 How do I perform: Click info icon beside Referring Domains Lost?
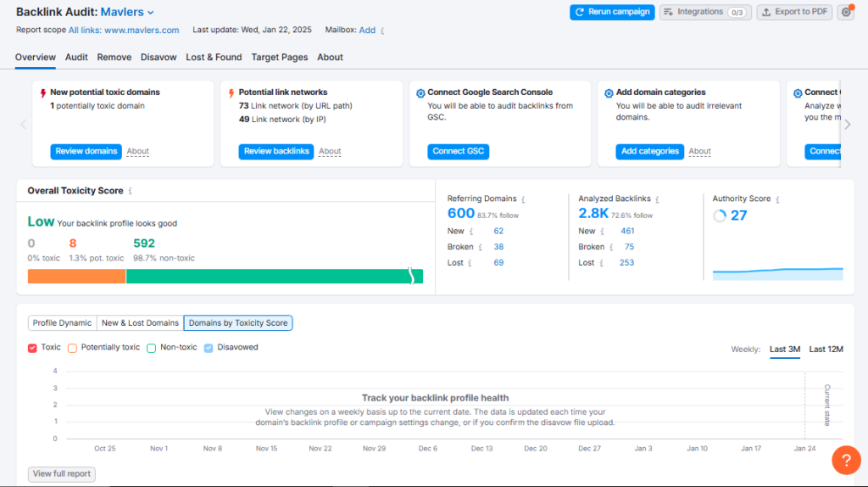coord(470,263)
